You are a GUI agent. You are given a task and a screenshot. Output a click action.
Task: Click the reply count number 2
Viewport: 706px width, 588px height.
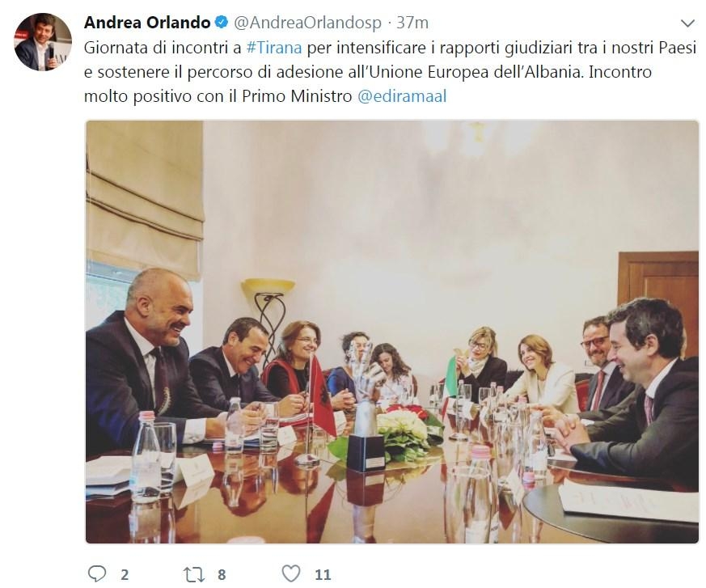(x=125, y=574)
